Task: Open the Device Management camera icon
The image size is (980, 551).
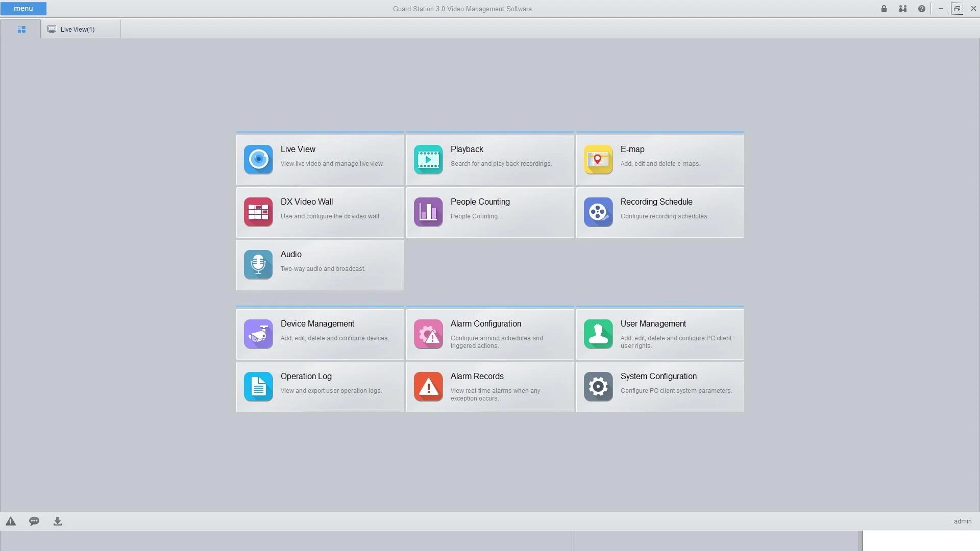Action: (x=258, y=334)
